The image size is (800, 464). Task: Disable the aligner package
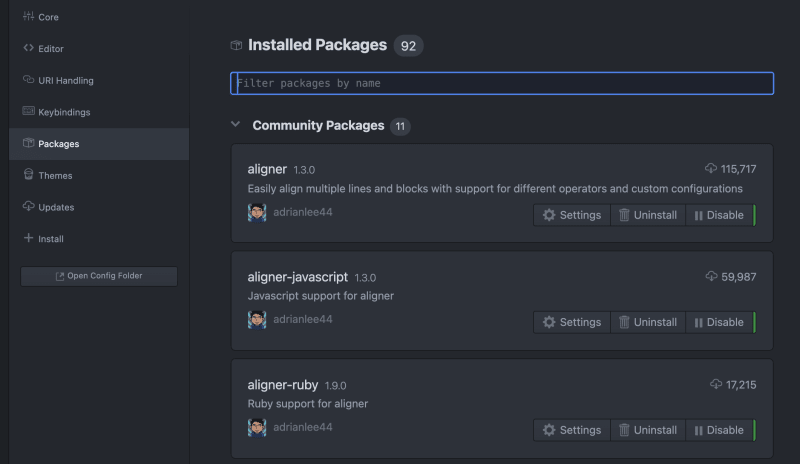719,215
